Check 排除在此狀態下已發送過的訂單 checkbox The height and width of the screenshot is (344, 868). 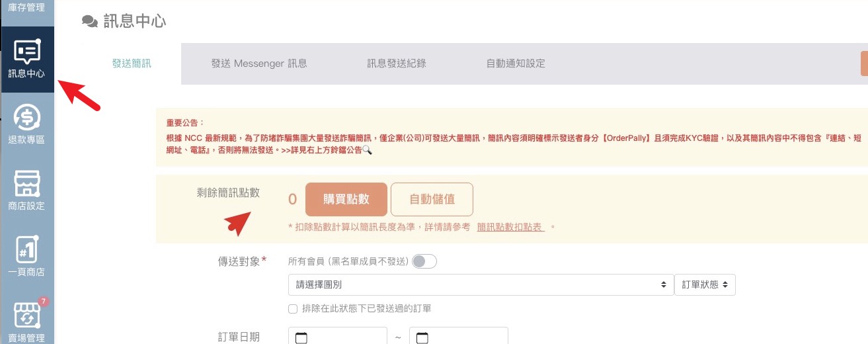point(293,309)
